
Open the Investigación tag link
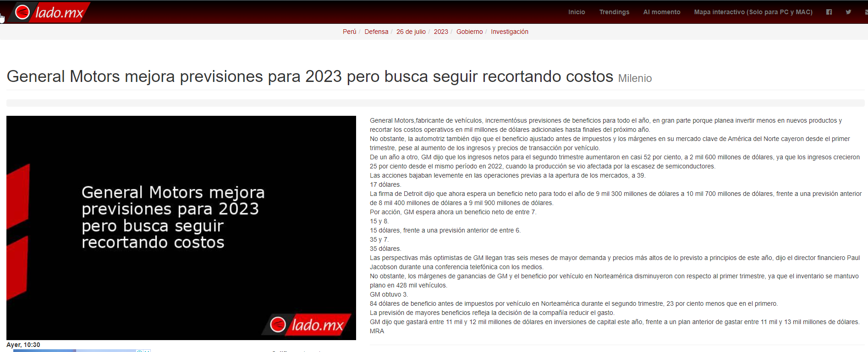click(510, 32)
